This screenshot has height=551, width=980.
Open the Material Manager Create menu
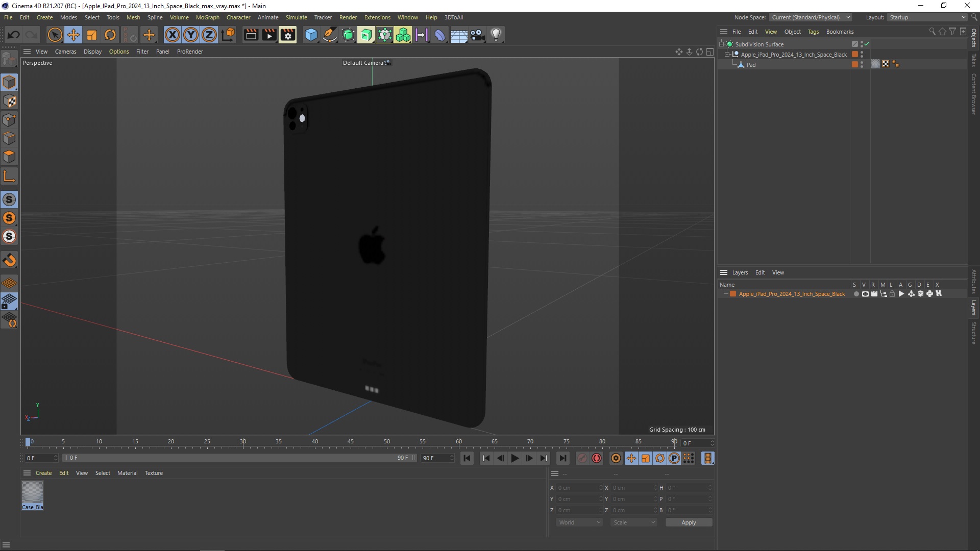point(43,473)
